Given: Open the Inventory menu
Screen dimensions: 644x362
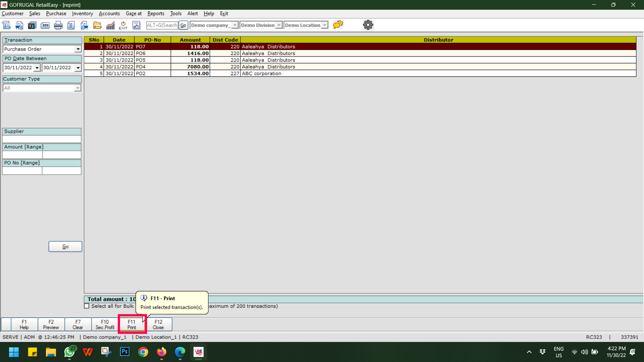Looking at the screenshot, I should coord(82,13).
